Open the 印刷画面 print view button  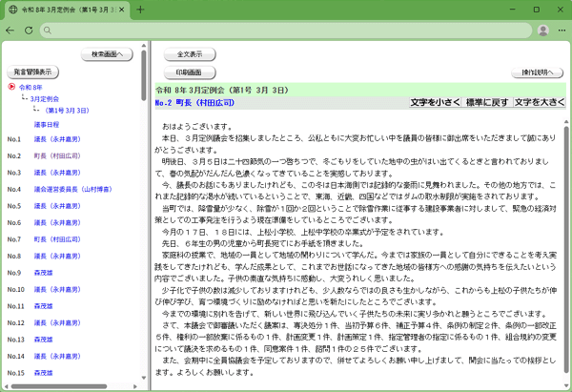pyautogui.click(x=190, y=72)
